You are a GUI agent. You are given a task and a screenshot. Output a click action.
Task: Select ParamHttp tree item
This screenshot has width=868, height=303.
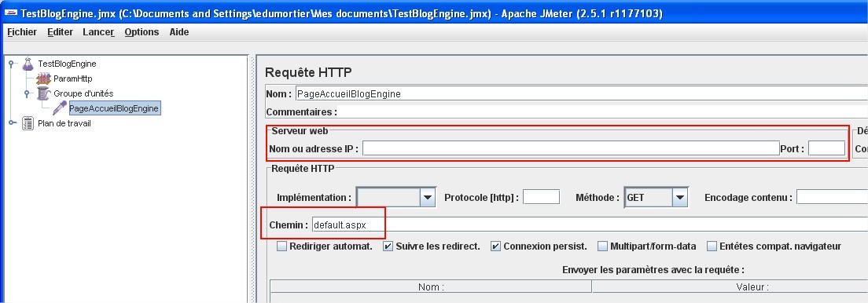point(72,78)
